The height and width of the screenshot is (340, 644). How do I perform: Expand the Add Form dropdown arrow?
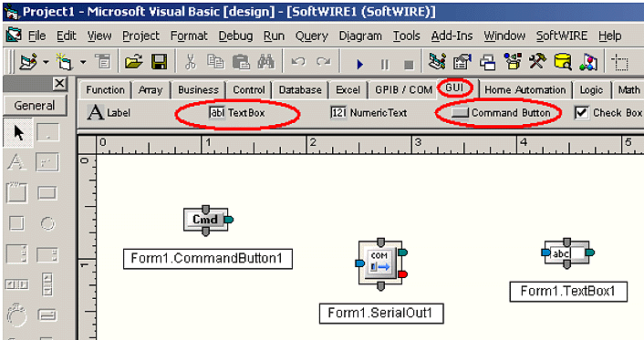83,62
